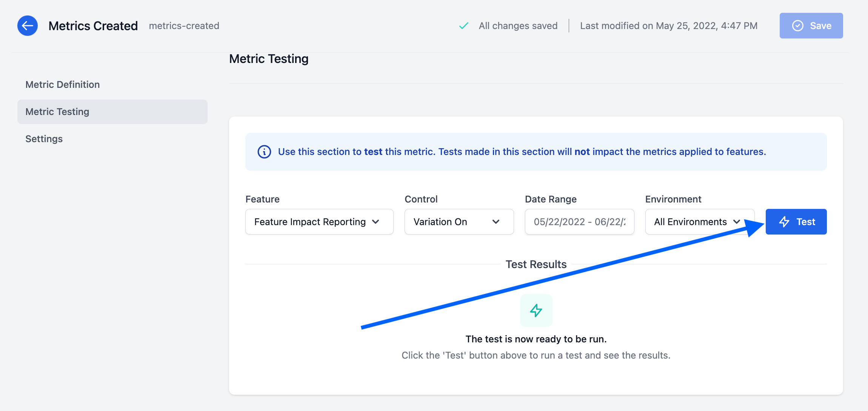Viewport: 868px width, 411px height.
Task: Click the 'All changes saved' status text
Action: tap(518, 26)
